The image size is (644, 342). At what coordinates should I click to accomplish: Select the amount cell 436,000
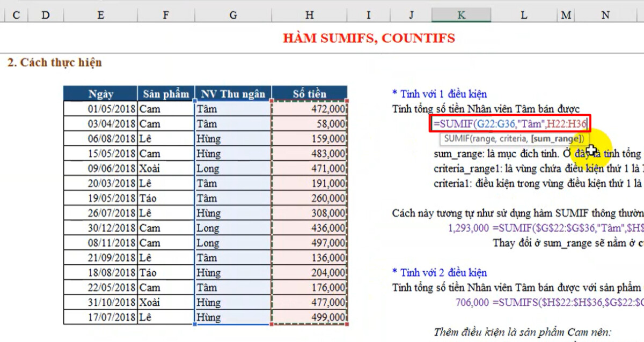(x=310, y=228)
